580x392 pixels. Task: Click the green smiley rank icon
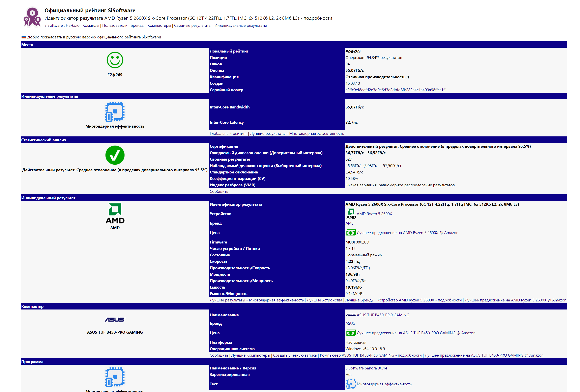[x=115, y=60]
